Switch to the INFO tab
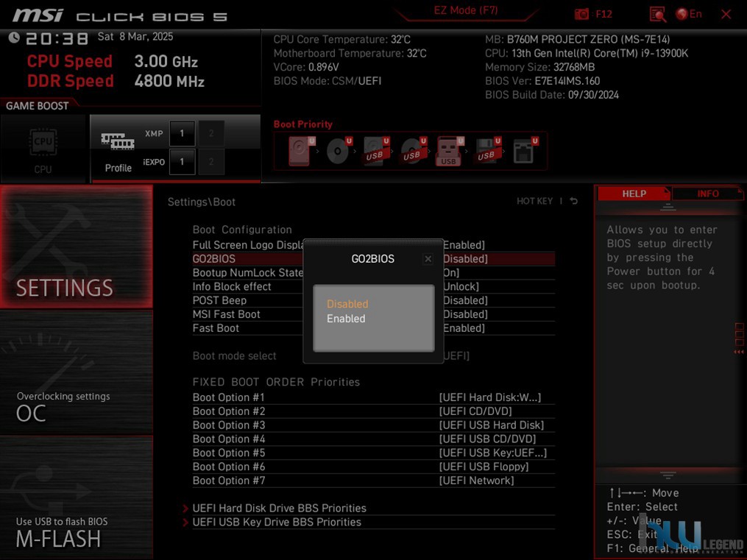Viewport: 747px width, 560px height. [707, 194]
